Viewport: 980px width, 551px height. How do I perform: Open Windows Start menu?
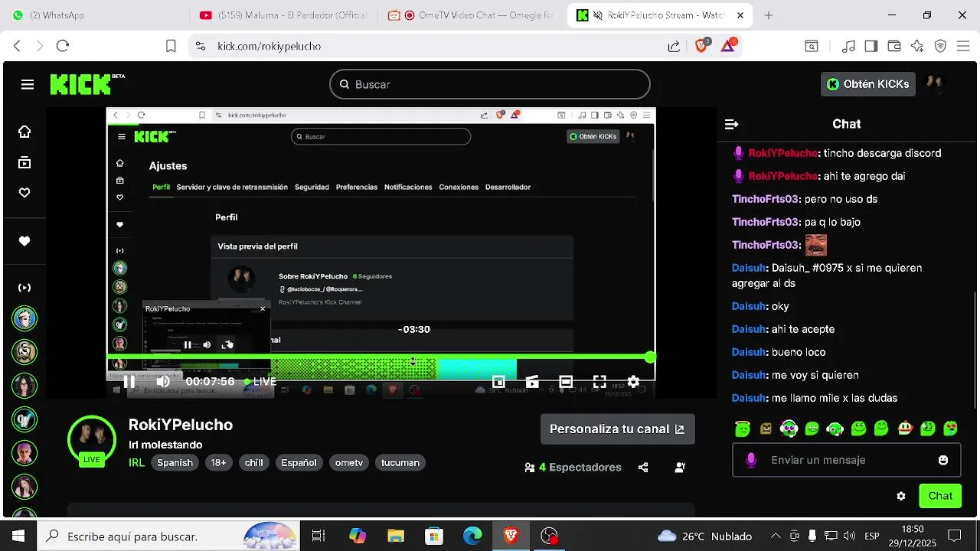point(18,536)
